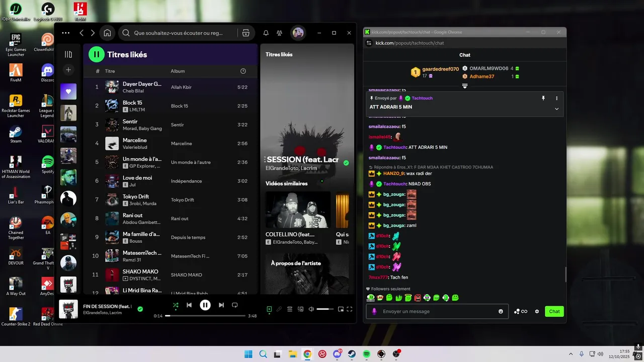Collapse the Kick chat leaderboard arrow
The height and width of the screenshot is (362, 644).
(465, 86)
